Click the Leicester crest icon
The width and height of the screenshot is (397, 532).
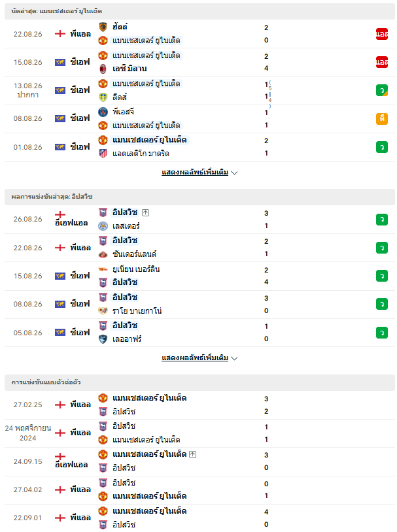point(103,226)
